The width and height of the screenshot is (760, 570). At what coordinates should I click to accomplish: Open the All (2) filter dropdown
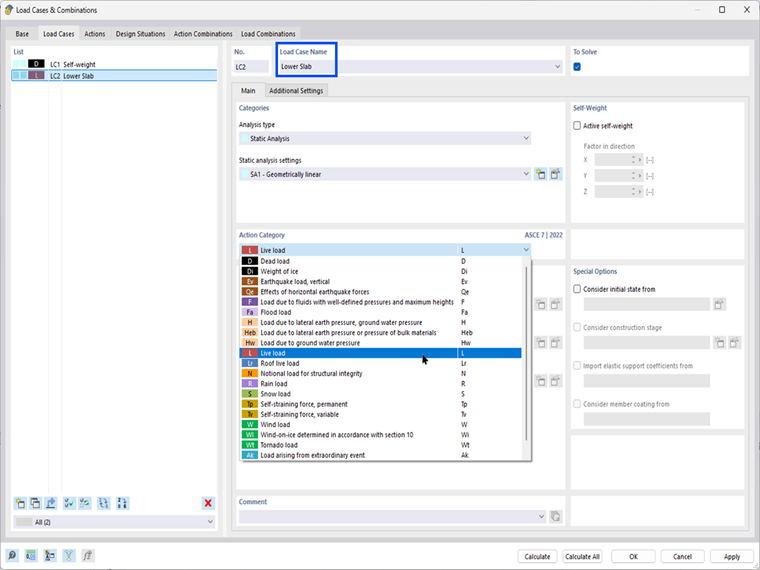click(210, 522)
